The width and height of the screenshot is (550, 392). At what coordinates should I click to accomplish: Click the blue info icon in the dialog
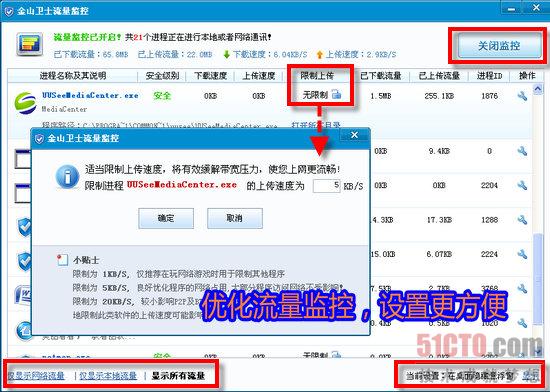coord(67,176)
